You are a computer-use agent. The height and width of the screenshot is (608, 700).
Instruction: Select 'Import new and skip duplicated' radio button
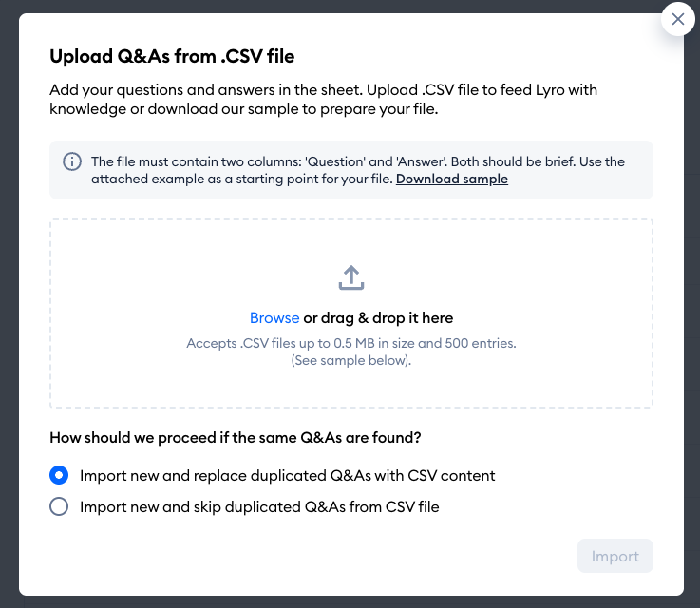click(59, 506)
